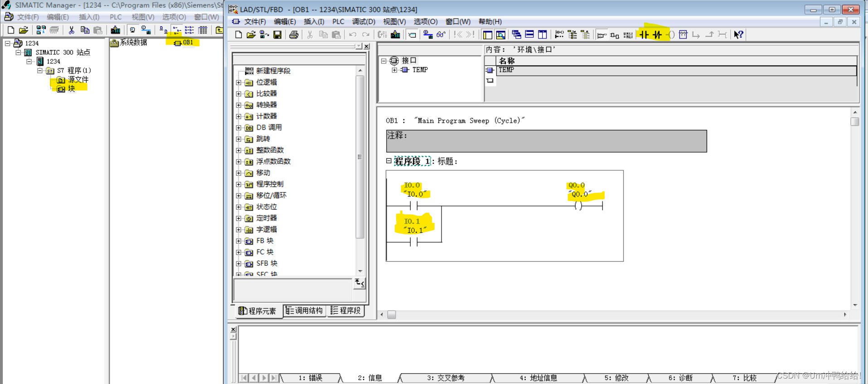This screenshot has width=868, height=384.
Task: Open project icon in SIMATIC Manager toolbar
Action: point(24,30)
